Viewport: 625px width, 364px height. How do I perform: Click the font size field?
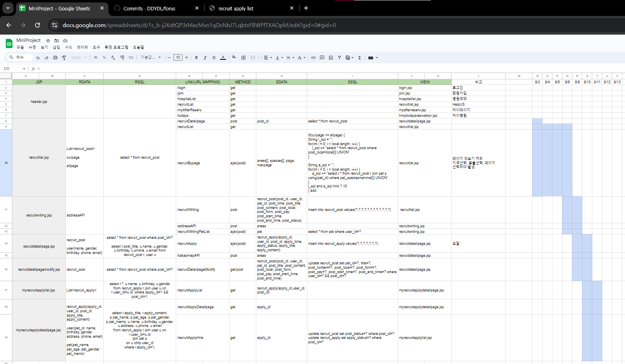coord(178,58)
